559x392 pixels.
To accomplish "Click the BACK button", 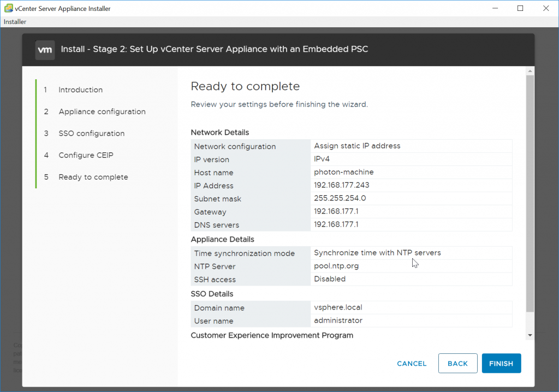I will point(458,363).
